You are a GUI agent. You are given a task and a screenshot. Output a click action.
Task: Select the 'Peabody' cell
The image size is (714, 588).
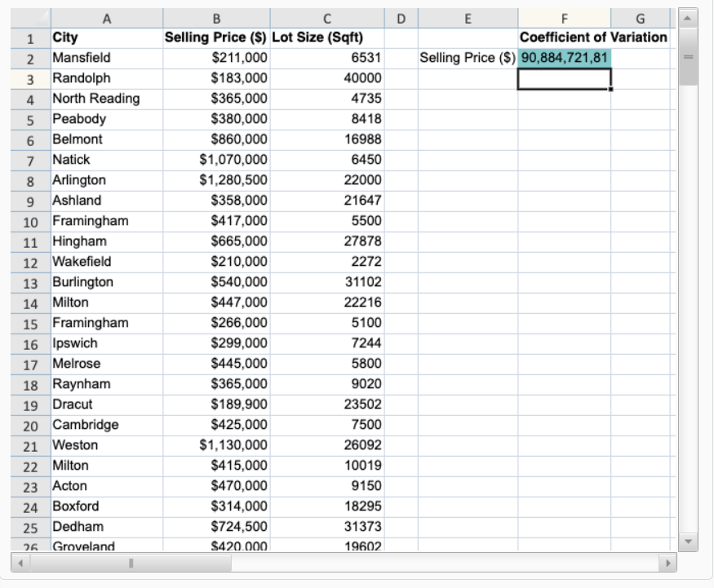(x=107, y=120)
